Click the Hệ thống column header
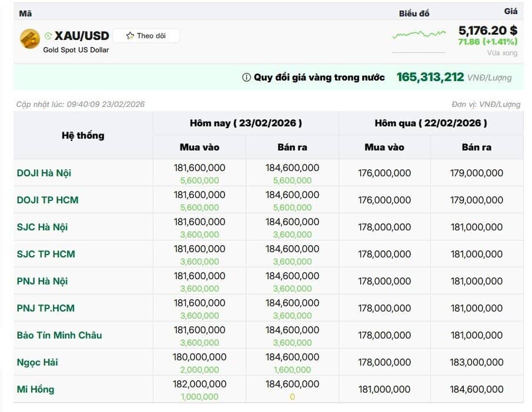Screen dimensions: 532x412 pos(83,135)
